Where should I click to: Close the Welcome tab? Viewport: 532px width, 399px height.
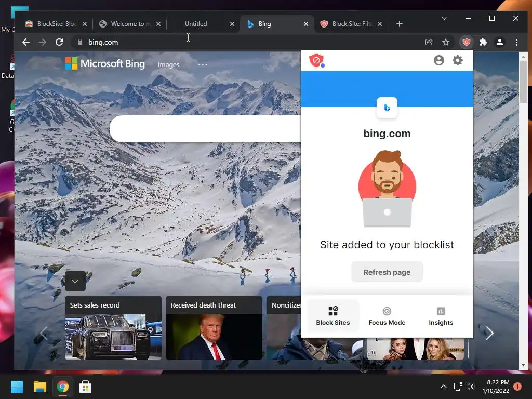[x=158, y=24]
